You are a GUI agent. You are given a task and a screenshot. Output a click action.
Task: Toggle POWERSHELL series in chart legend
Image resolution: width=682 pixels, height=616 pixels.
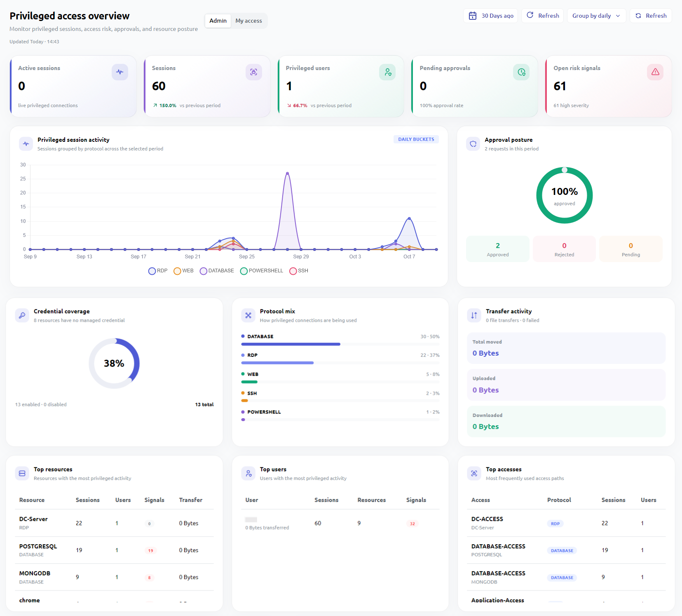pyautogui.click(x=262, y=271)
